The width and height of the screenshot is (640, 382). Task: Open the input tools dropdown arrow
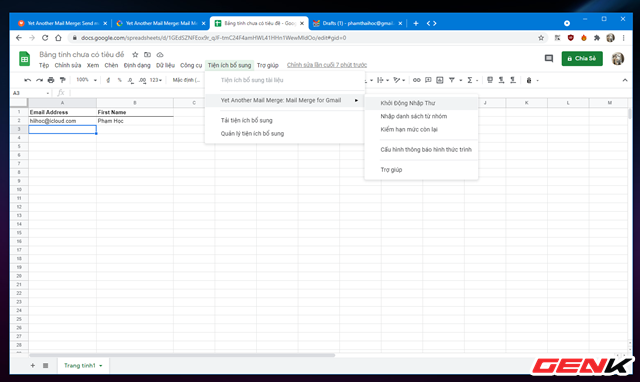(x=538, y=80)
